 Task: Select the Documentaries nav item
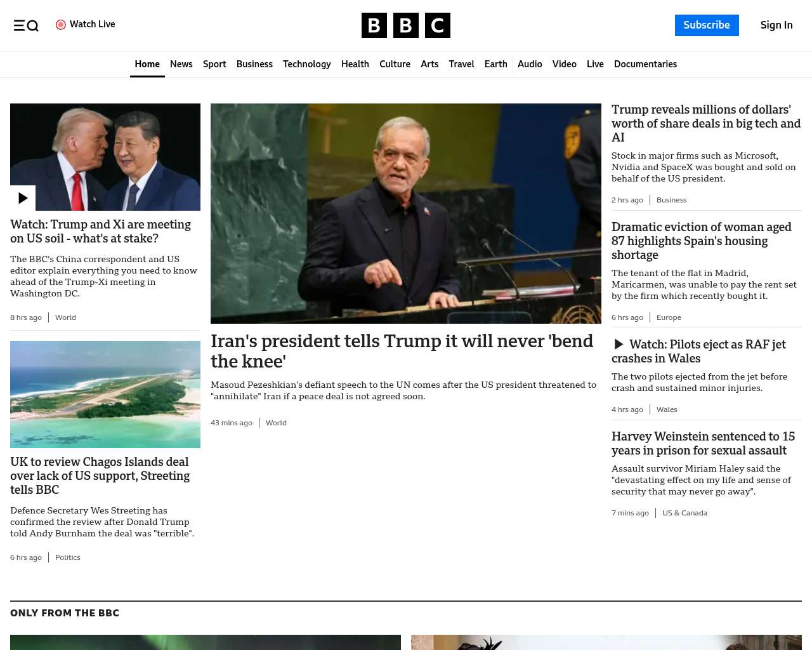[645, 64]
